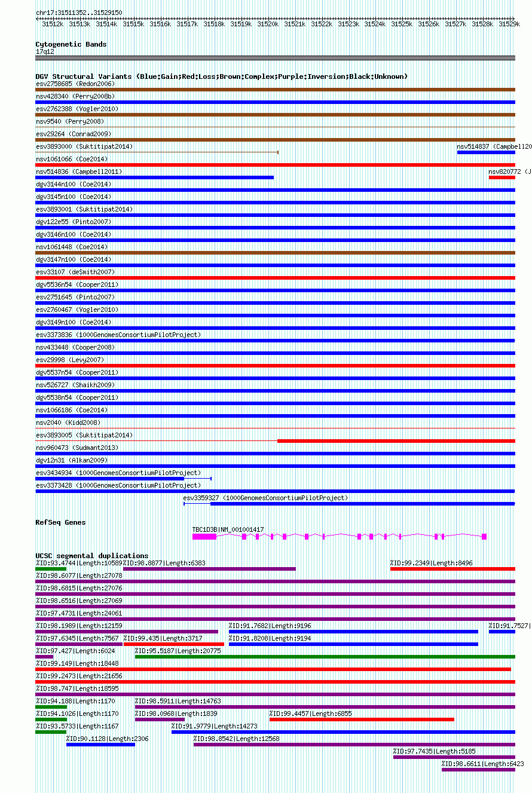Click the 31529k ruler tick label
The image size is (532, 793).
point(509,25)
